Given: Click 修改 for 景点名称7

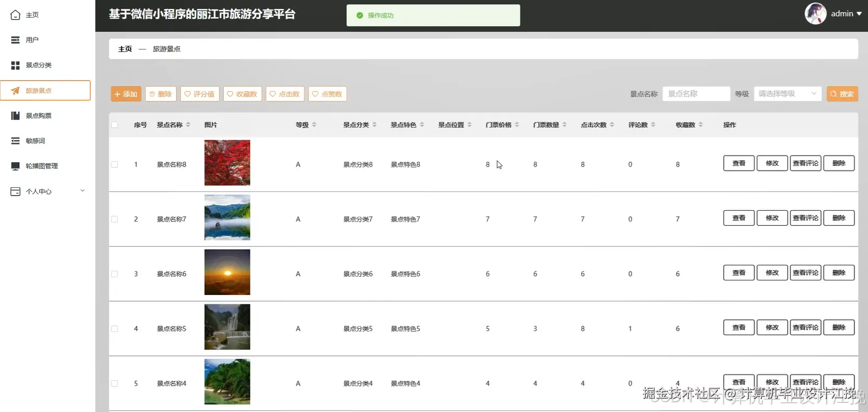Looking at the screenshot, I should [x=772, y=218].
